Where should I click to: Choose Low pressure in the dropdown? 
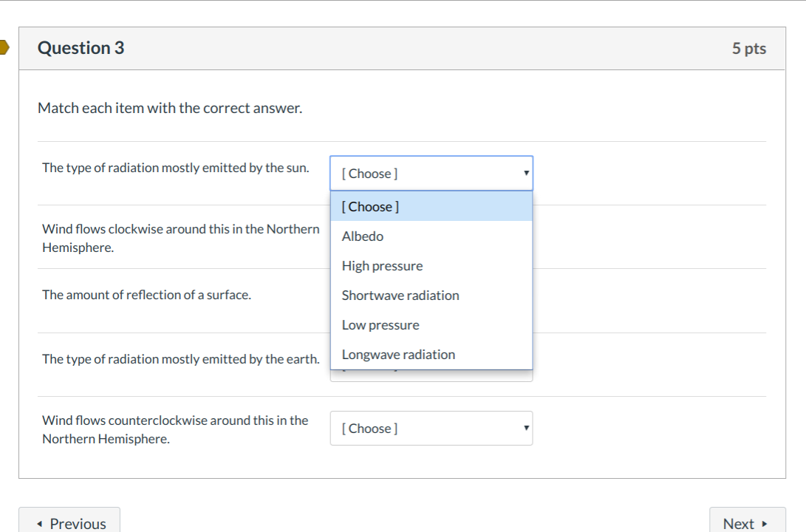431,325
